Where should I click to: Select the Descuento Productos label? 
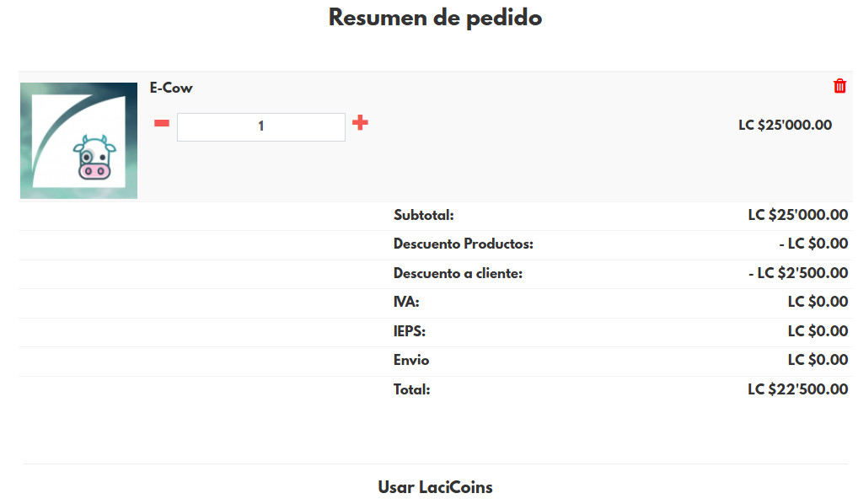point(464,244)
